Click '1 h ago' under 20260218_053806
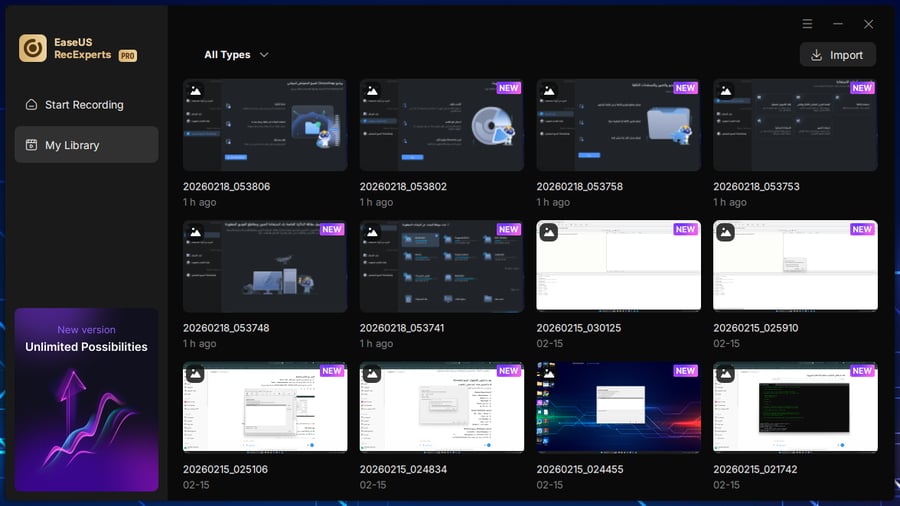This screenshot has width=900, height=506. 200,202
